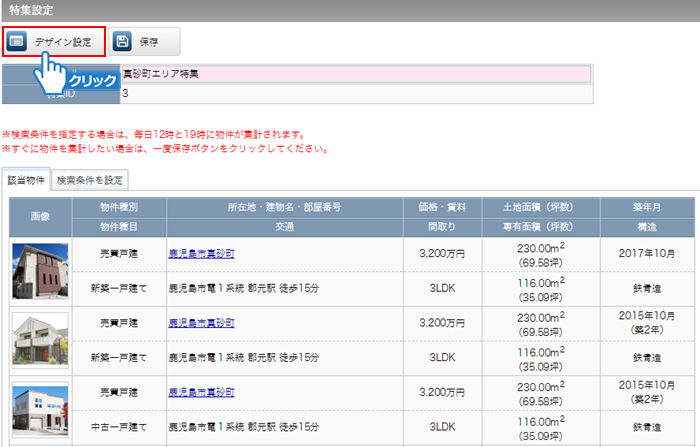
Task: Click the 土地面積（坪数） column header
Action: (x=538, y=207)
